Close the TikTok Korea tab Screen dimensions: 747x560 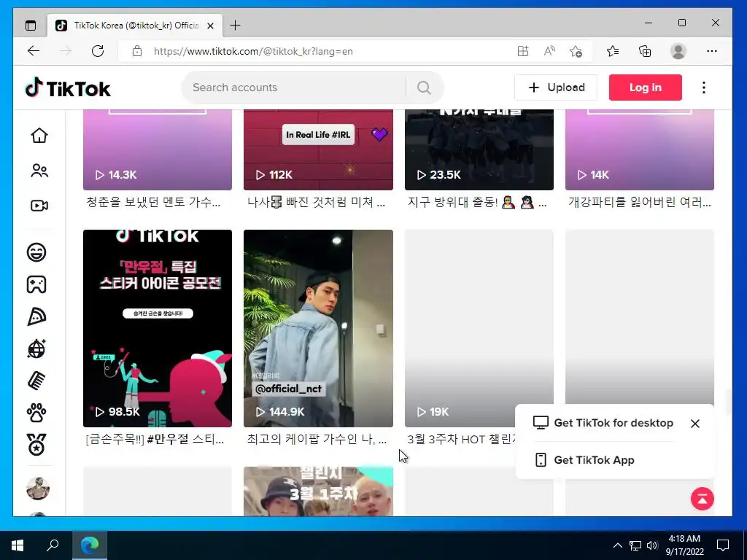coord(210,26)
